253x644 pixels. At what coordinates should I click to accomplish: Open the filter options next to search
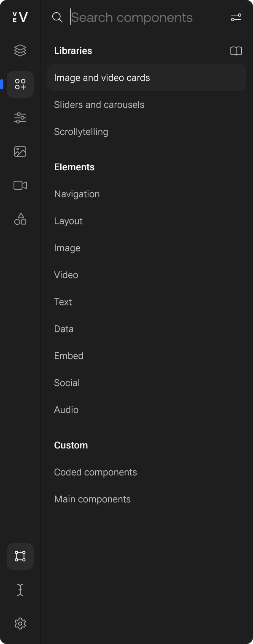(x=236, y=17)
